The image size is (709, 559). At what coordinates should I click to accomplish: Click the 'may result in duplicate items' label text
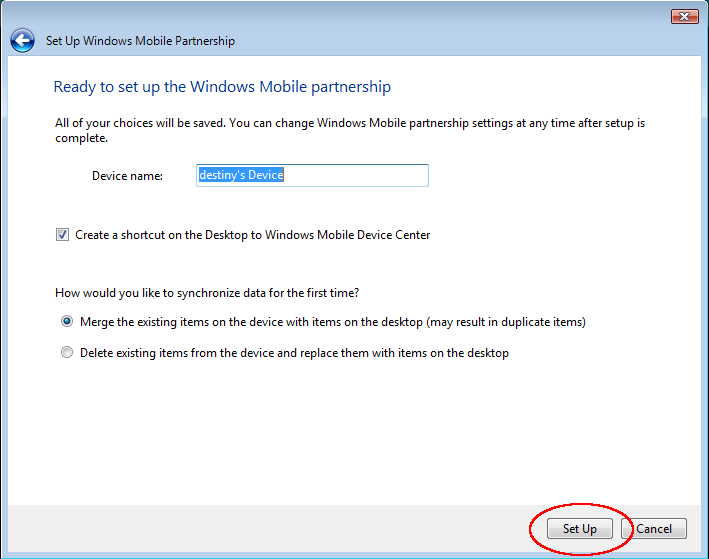tap(505, 322)
